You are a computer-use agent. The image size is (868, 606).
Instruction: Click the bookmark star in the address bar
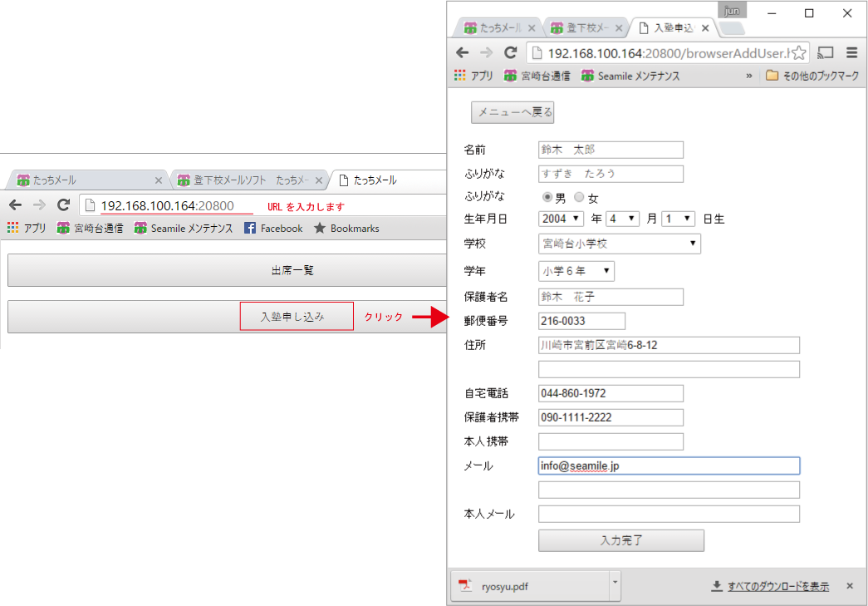tap(798, 53)
